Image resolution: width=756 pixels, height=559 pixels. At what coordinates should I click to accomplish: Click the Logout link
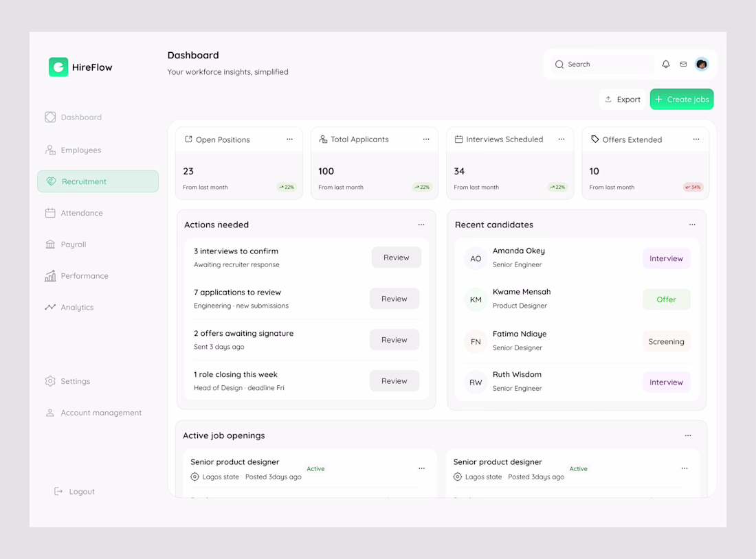coord(74,491)
